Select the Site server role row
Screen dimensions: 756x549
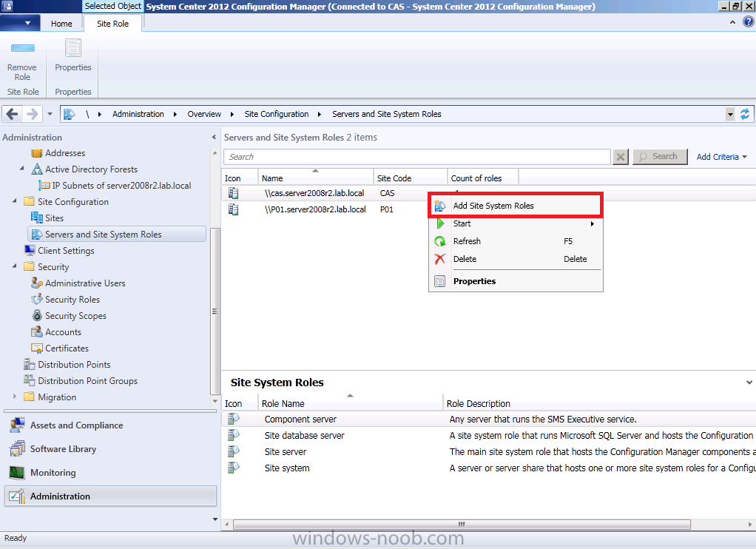pos(489,452)
